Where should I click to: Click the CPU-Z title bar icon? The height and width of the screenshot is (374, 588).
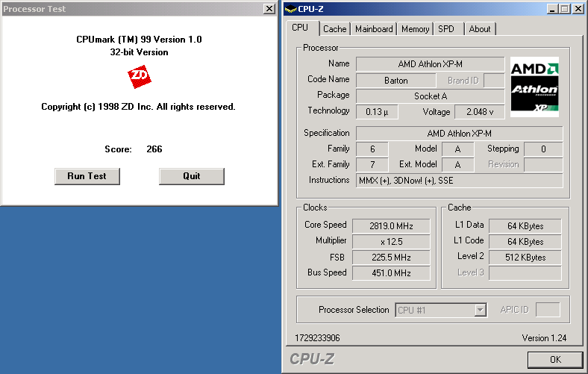[x=290, y=9]
